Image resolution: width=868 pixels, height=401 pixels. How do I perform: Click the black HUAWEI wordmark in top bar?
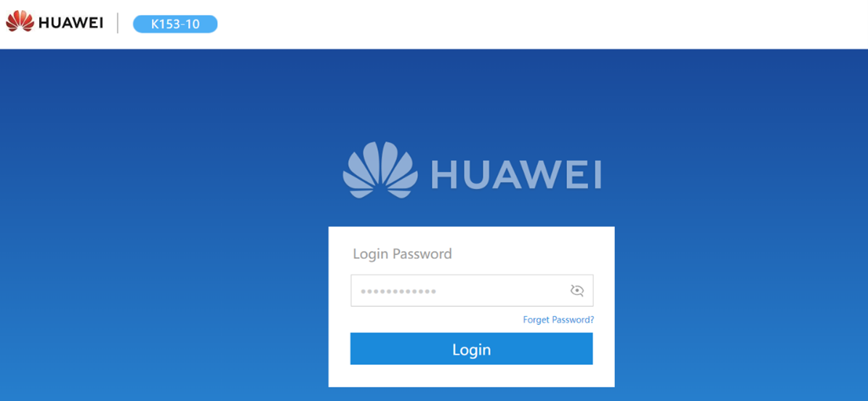click(x=71, y=23)
